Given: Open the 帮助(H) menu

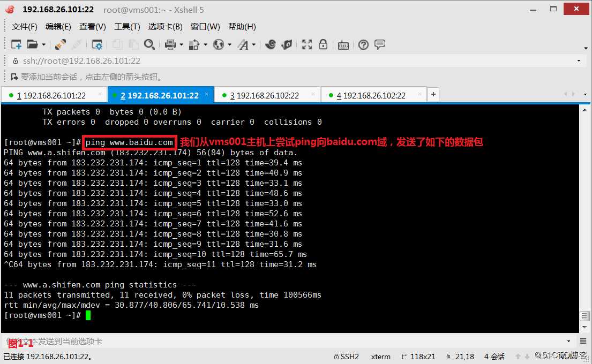Looking at the screenshot, I should [x=242, y=26].
